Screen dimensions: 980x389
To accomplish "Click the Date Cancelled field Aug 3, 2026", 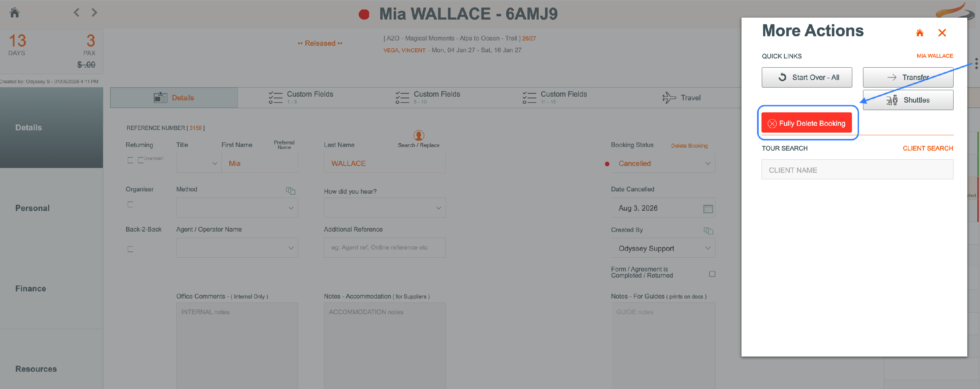I will (663, 208).
